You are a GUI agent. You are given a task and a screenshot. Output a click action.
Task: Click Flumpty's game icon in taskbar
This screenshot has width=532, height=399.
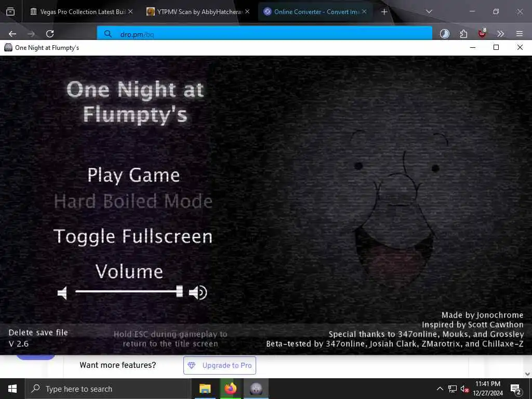point(256,389)
